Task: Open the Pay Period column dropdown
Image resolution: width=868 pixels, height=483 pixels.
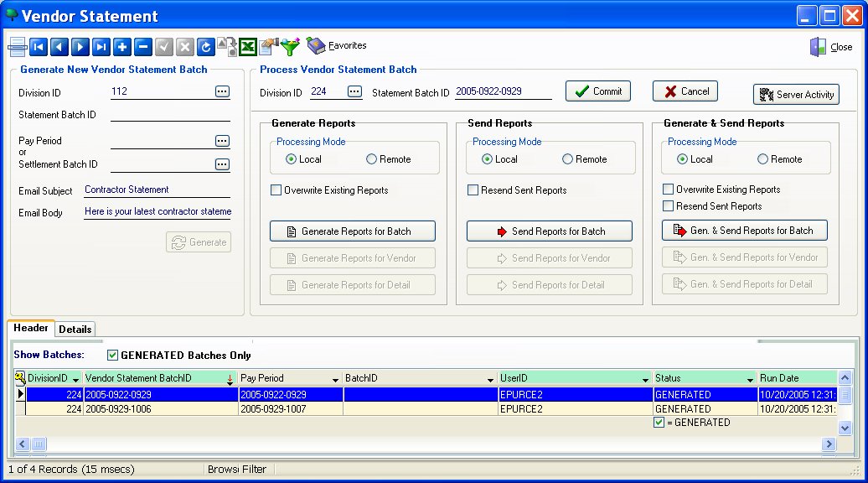Action: pos(335,380)
